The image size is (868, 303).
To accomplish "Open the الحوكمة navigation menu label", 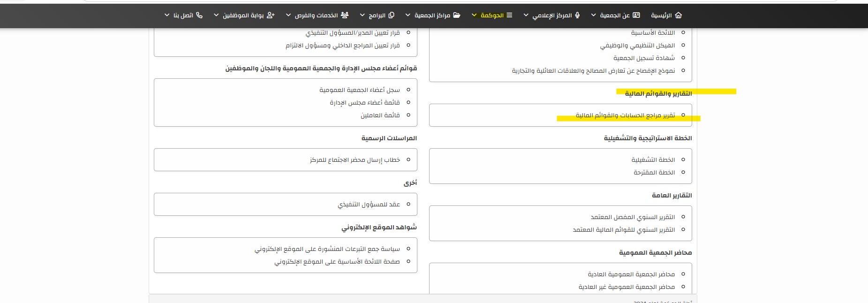I will (492, 15).
